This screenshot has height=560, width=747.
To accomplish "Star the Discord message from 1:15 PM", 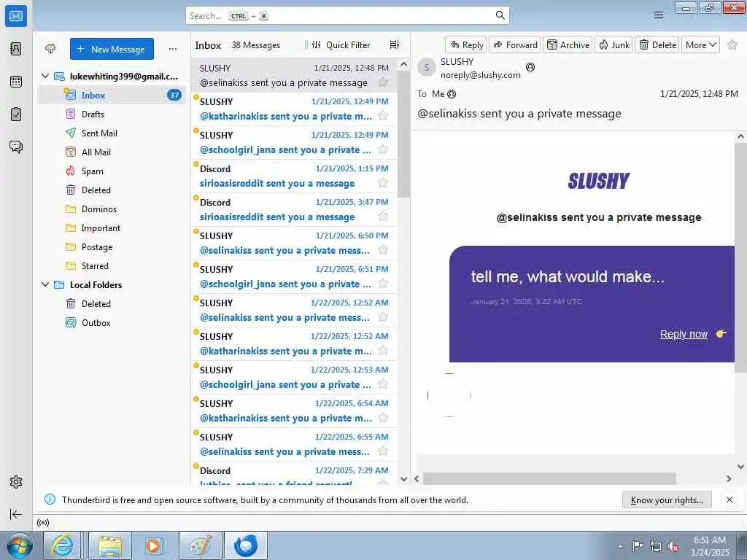I will click(x=382, y=183).
